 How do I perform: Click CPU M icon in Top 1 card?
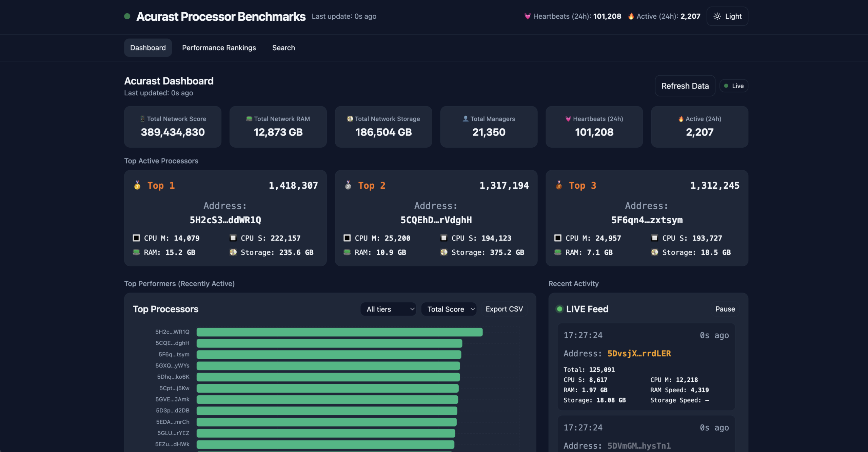pos(136,238)
